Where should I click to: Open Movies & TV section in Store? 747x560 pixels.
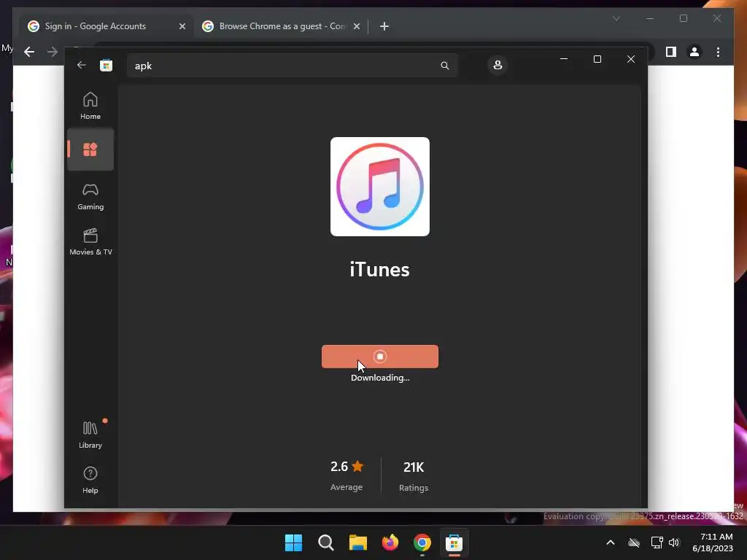(x=90, y=241)
